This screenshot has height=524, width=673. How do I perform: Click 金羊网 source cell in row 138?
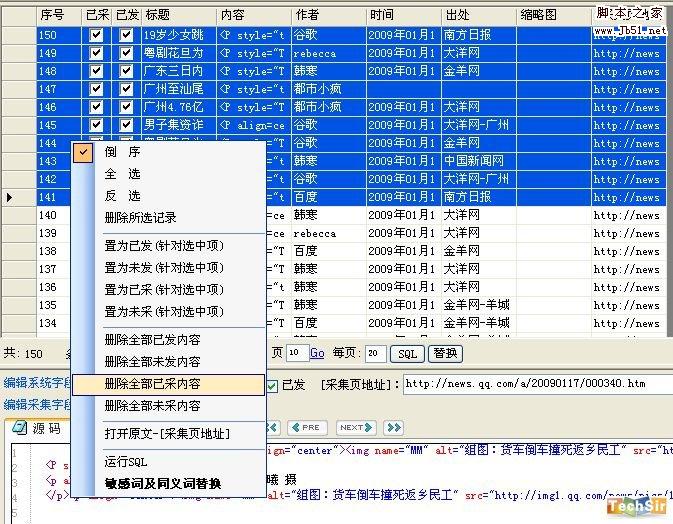pyautogui.click(x=479, y=251)
